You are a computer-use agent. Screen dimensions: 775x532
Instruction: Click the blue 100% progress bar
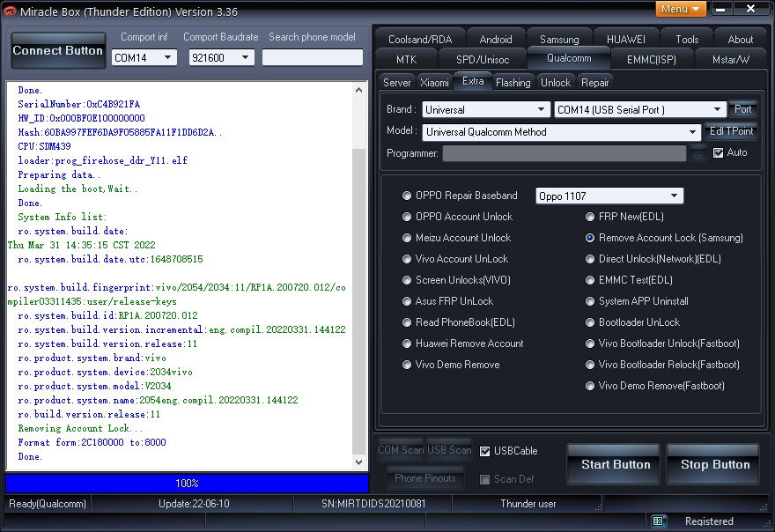(x=187, y=483)
